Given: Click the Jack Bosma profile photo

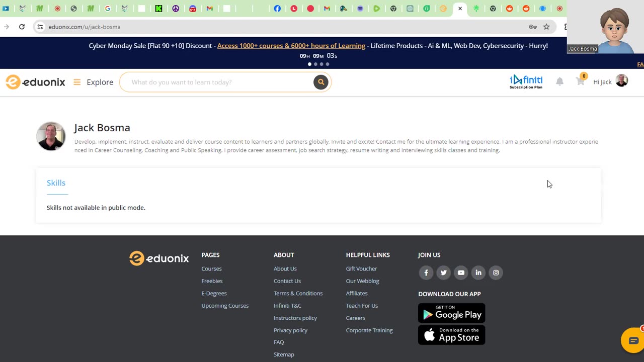Looking at the screenshot, I should click(x=51, y=136).
